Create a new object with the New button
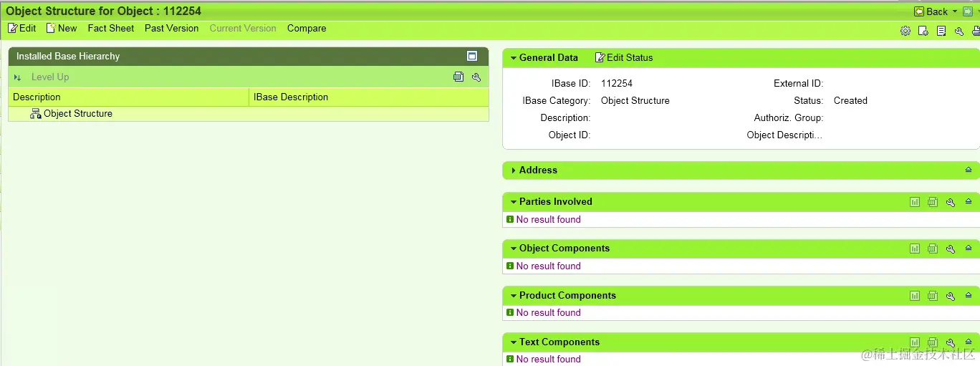This screenshot has height=366, width=980. (x=62, y=28)
